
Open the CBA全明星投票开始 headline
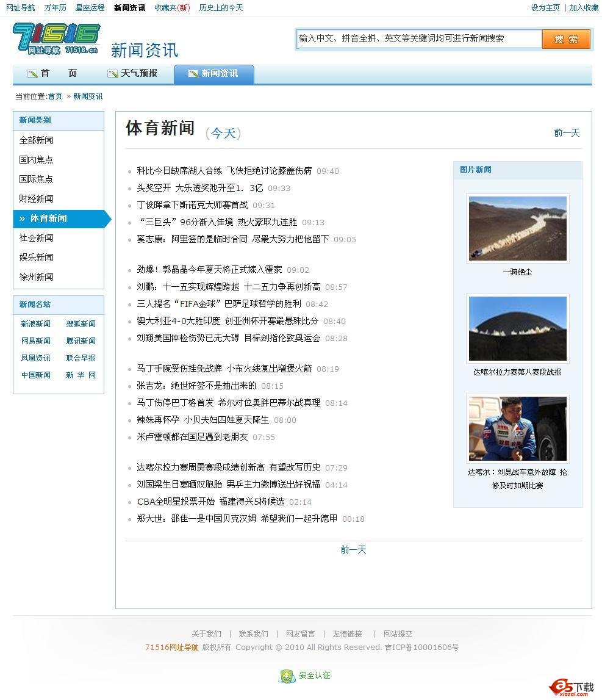pos(210,501)
